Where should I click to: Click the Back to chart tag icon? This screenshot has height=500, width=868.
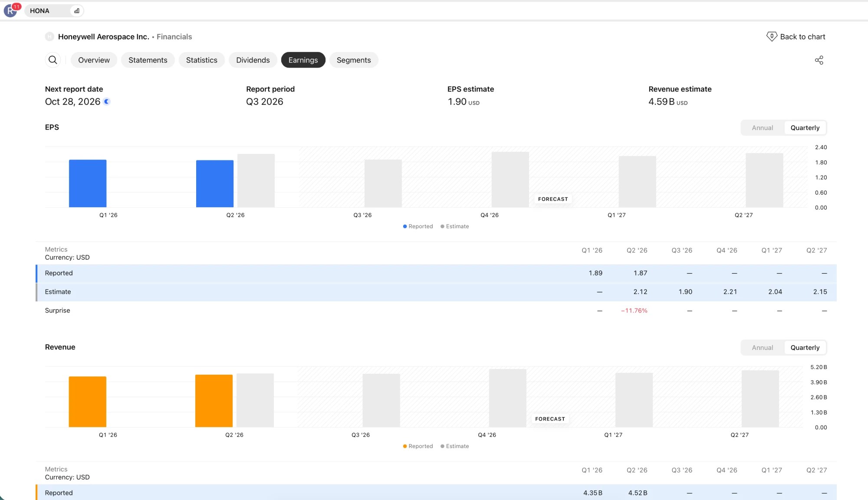point(772,36)
